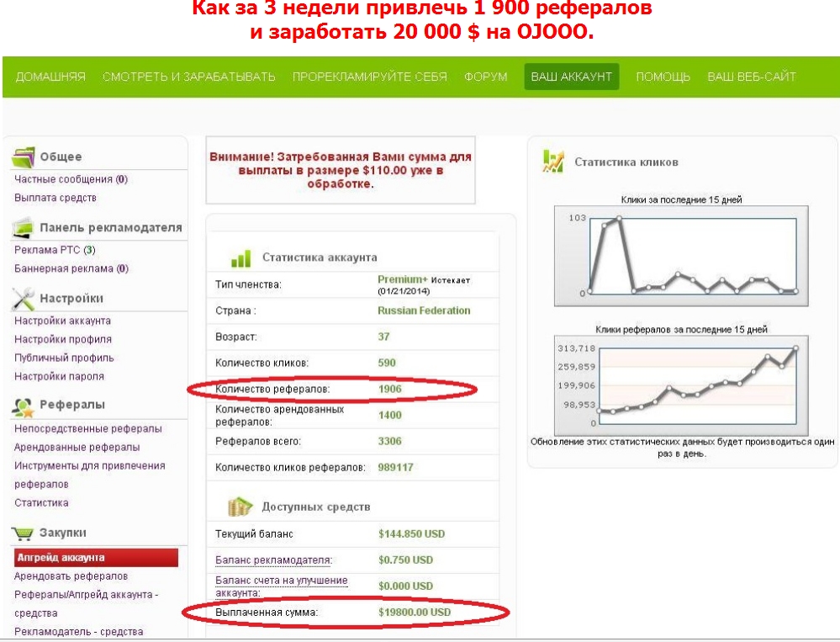Click rented referrals value 1400

389,415
